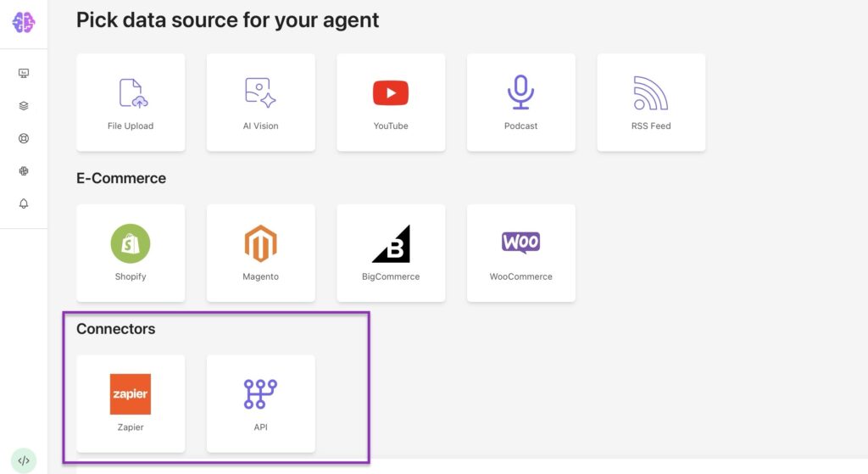Open the monitor dashboard sidebar icon
This screenshot has height=474, width=868.
(23, 73)
